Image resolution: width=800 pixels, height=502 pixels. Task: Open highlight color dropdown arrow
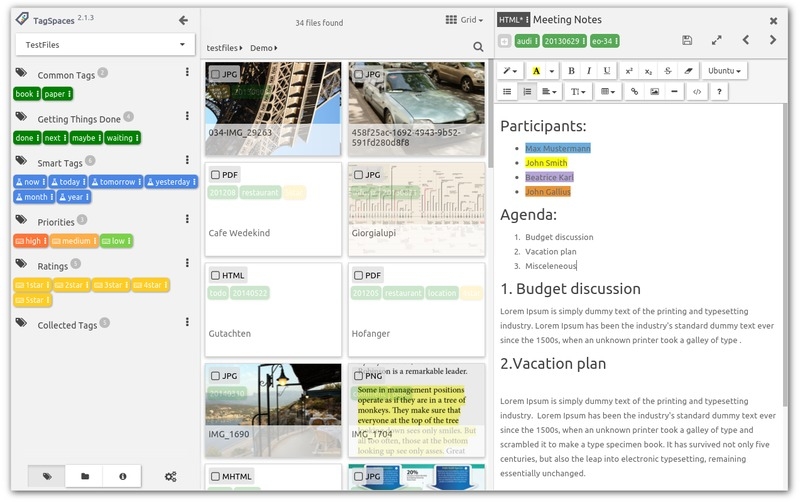552,71
